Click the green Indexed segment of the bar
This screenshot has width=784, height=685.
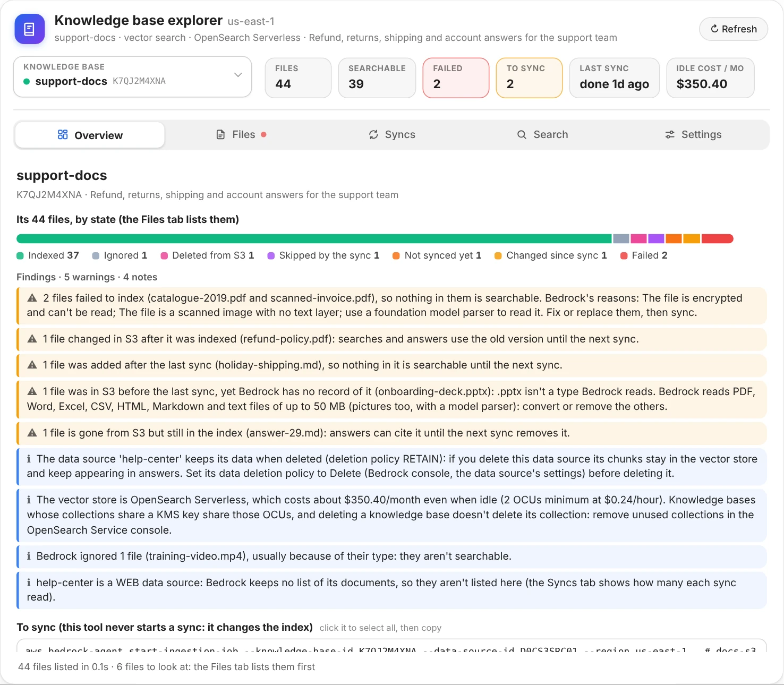(x=314, y=239)
